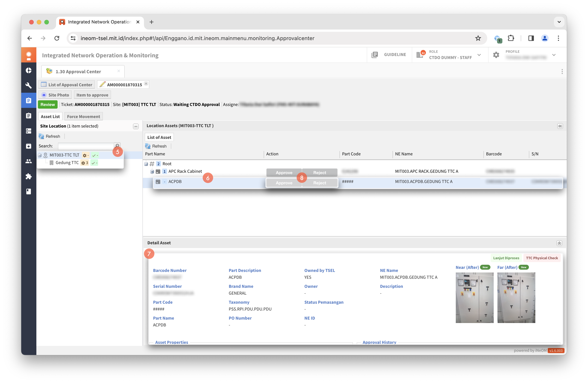Select the Asset List tab
The height and width of the screenshot is (383, 588).
click(50, 117)
